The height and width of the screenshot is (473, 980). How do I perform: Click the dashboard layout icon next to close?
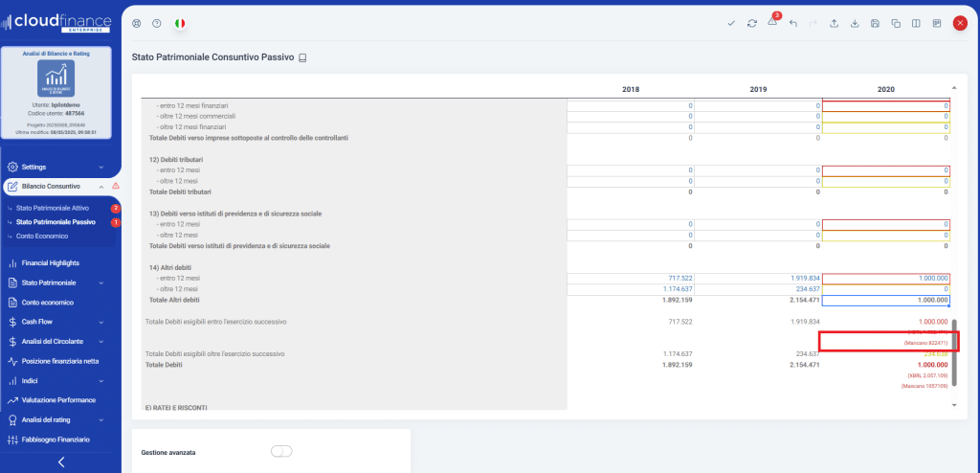(936, 23)
